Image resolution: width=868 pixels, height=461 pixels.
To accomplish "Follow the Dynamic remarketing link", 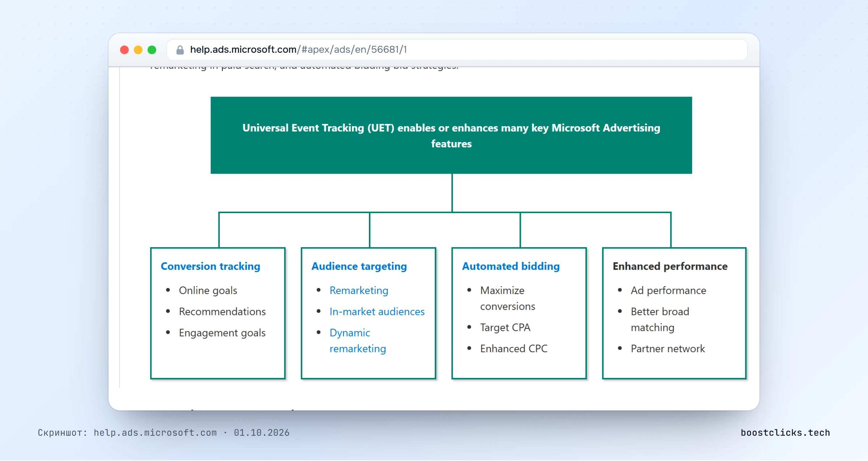I will point(358,341).
